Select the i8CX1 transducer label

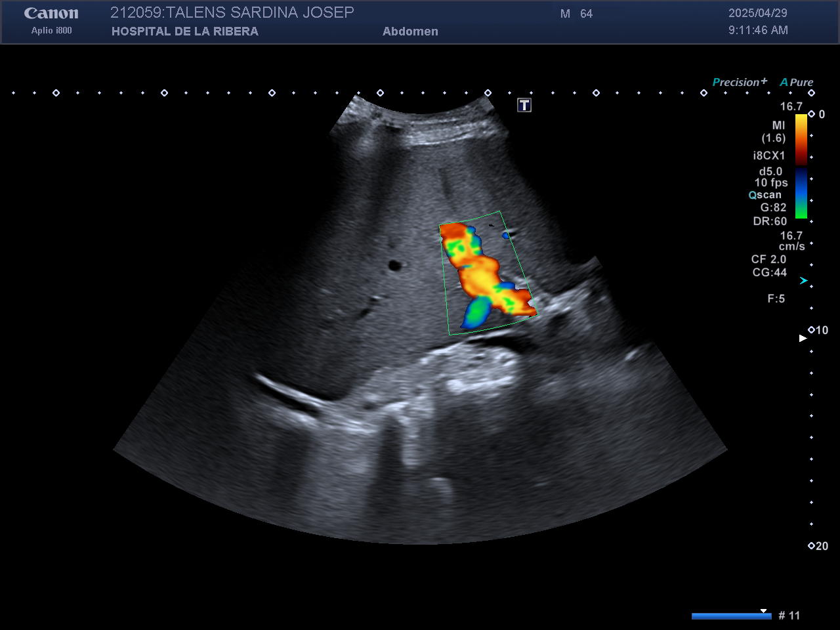pyautogui.click(x=768, y=156)
